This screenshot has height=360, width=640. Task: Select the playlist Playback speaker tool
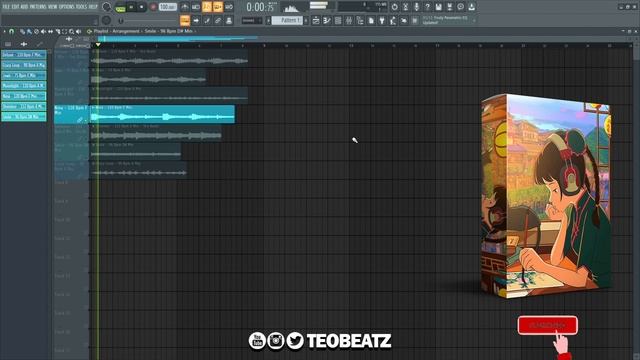click(x=78, y=31)
